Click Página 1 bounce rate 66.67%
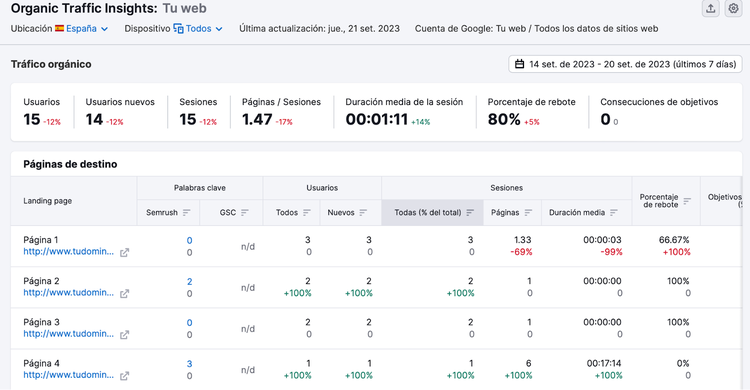 pyautogui.click(x=674, y=240)
